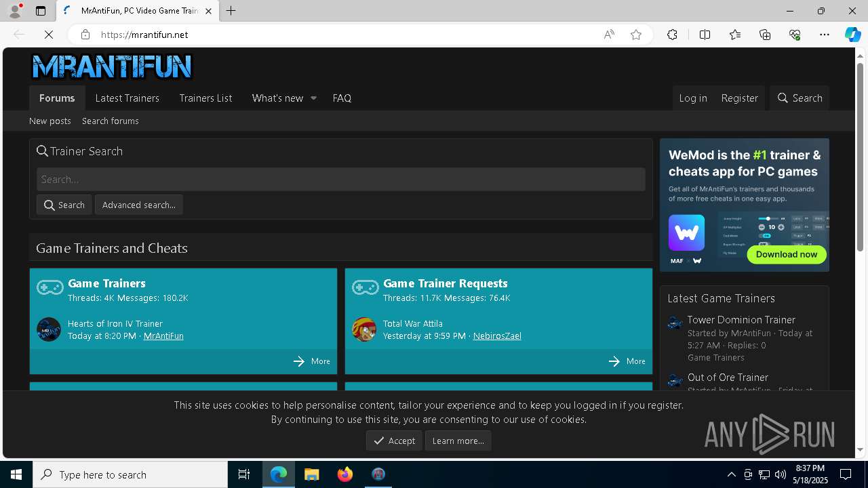868x488 pixels.
Task: Open the Extensions puzzle icon
Action: point(672,35)
